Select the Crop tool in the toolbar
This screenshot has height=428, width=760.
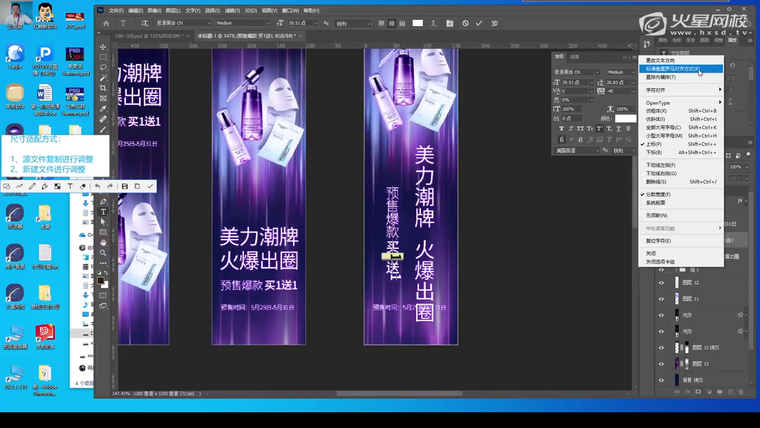(104, 88)
